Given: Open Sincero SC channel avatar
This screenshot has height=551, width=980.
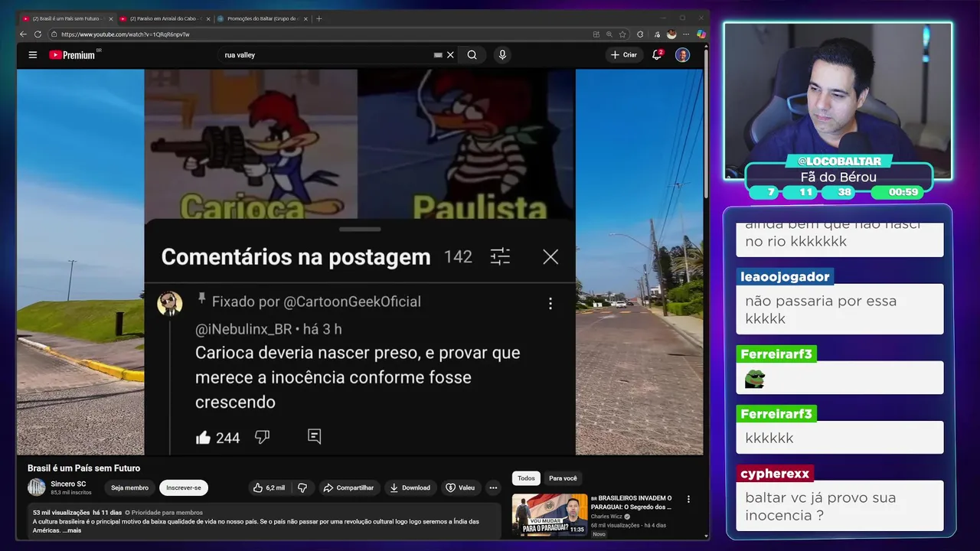Looking at the screenshot, I should pyautogui.click(x=37, y=487).
